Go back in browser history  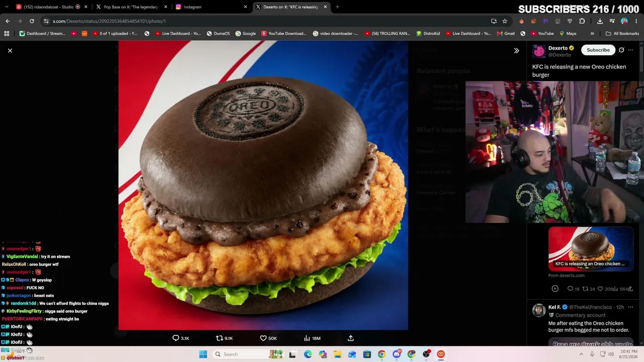point(8,21)
